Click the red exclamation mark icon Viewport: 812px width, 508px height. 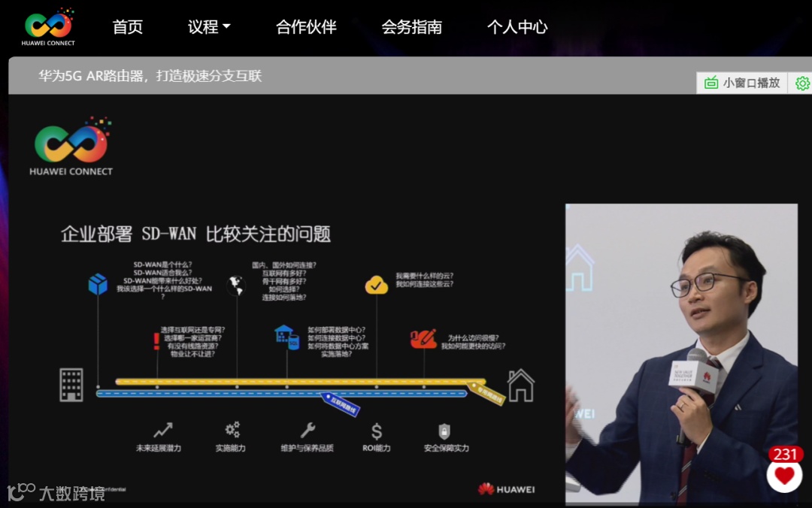pyautogui.click(x=156, y=341)
